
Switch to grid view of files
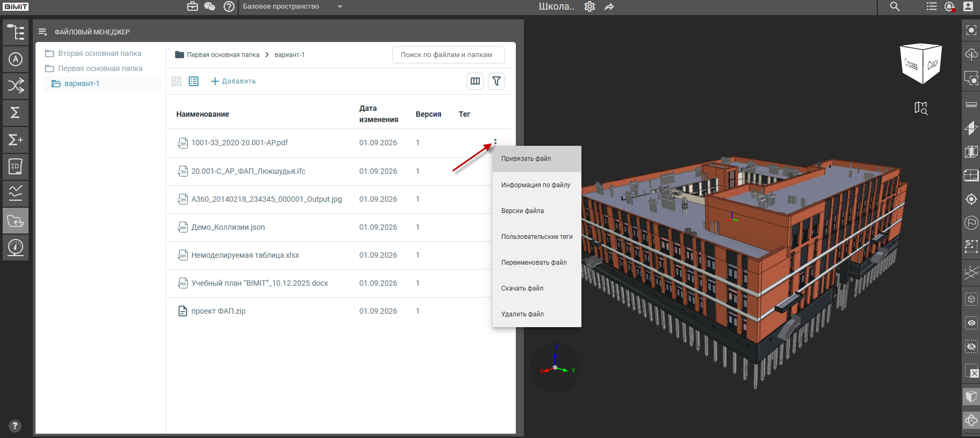176,81
